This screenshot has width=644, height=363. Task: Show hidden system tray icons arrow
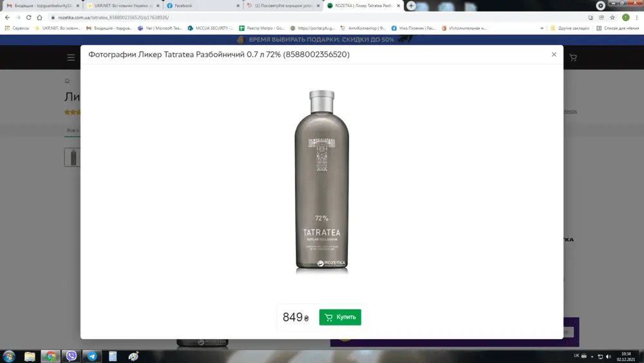coord(585,356)
